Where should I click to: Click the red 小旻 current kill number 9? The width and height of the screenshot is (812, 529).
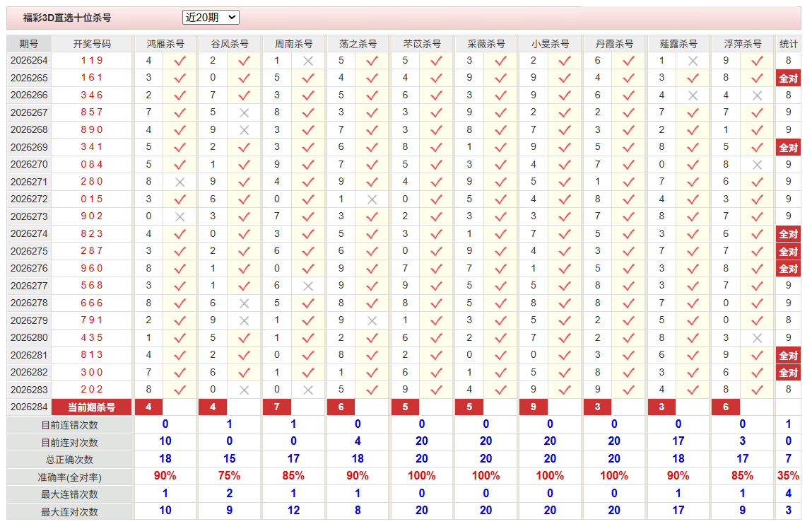[534, 407]
